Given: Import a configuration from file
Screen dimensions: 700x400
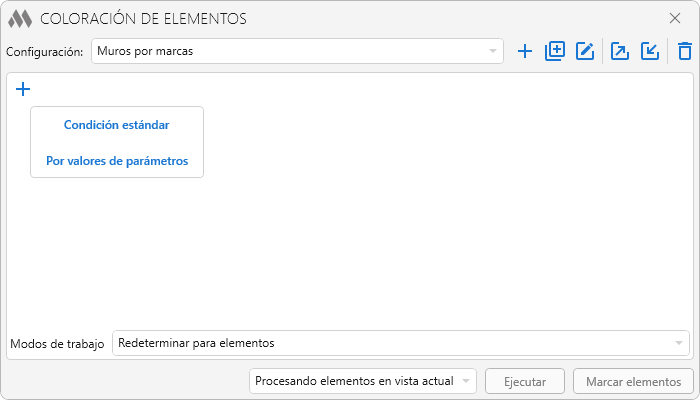Looking at the screenshot, I should click(x=650, y=51).
